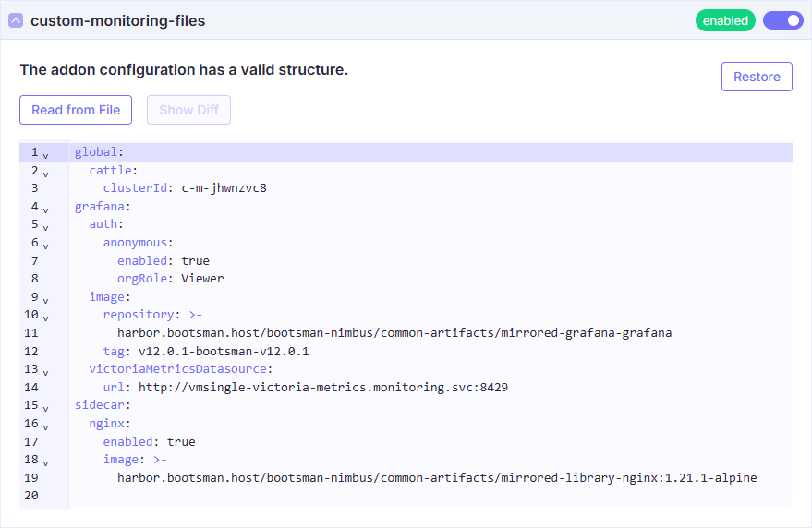The height and width of the screenshot is (528, 812).
Task: Fold the auth block at line 5
Action: tap(45, 226)
